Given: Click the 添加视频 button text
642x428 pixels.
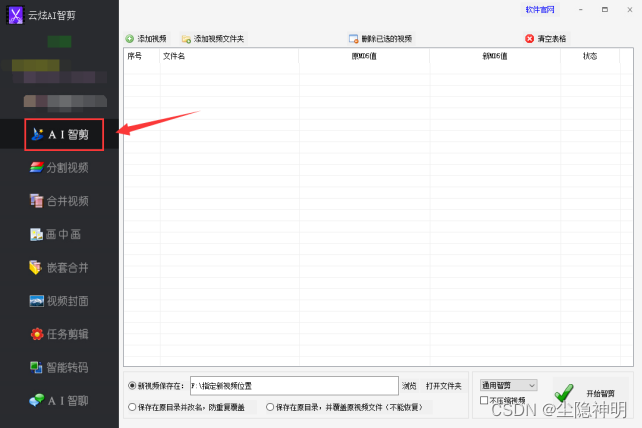Looking at the screenshot, I should [152, 39].
